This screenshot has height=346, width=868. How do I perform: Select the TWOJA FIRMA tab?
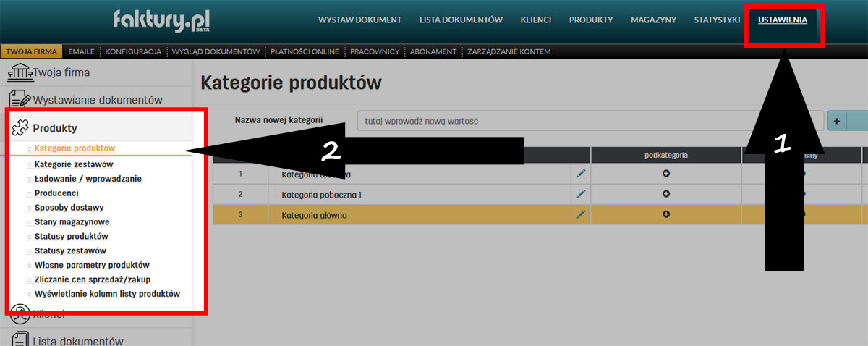tap(32, 51)
